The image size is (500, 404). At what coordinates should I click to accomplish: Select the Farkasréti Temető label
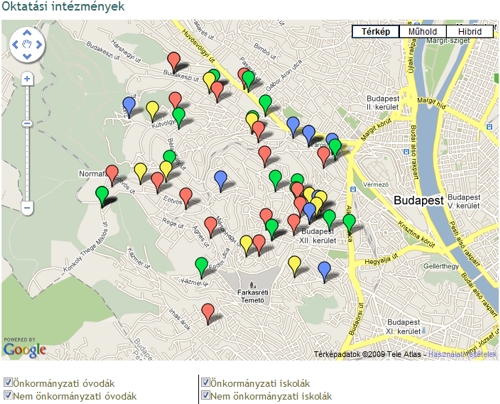click(253, 296)
